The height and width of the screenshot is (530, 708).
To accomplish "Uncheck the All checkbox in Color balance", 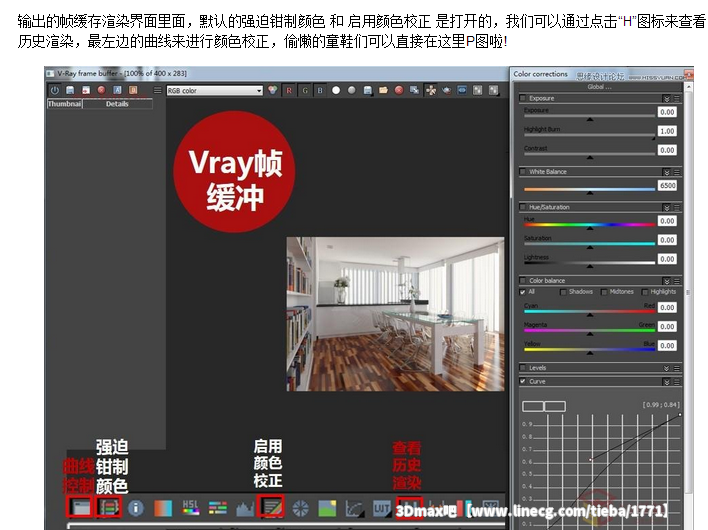I will click(523, 292).
